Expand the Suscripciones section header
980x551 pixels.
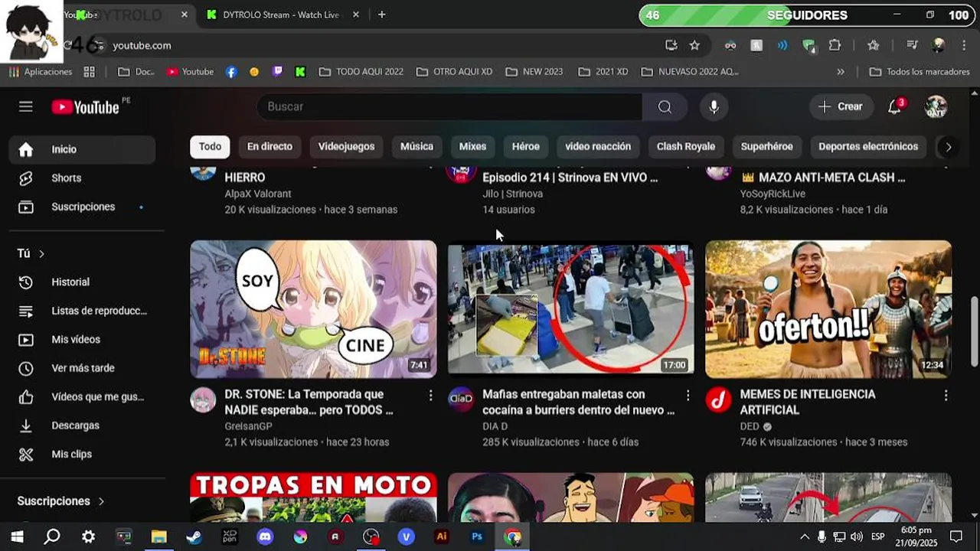point(61,501)
